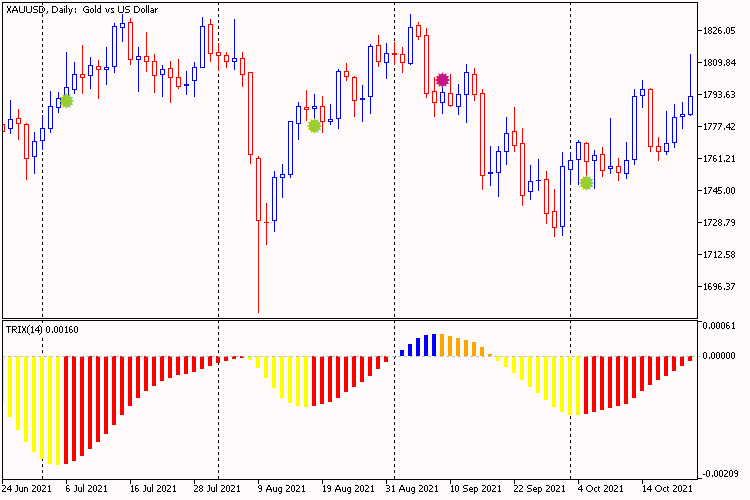Click the magenta sell signal marker in September 2021

(442, 80)
